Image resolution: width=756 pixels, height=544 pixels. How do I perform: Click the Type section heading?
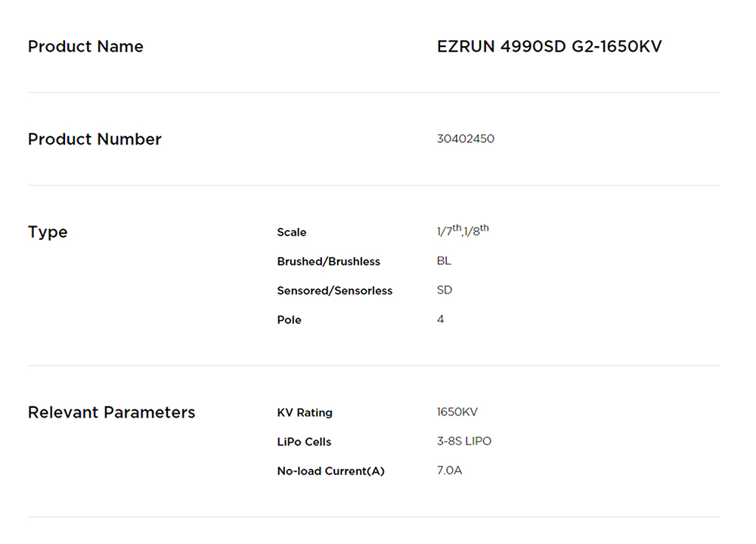click(48, 232)
